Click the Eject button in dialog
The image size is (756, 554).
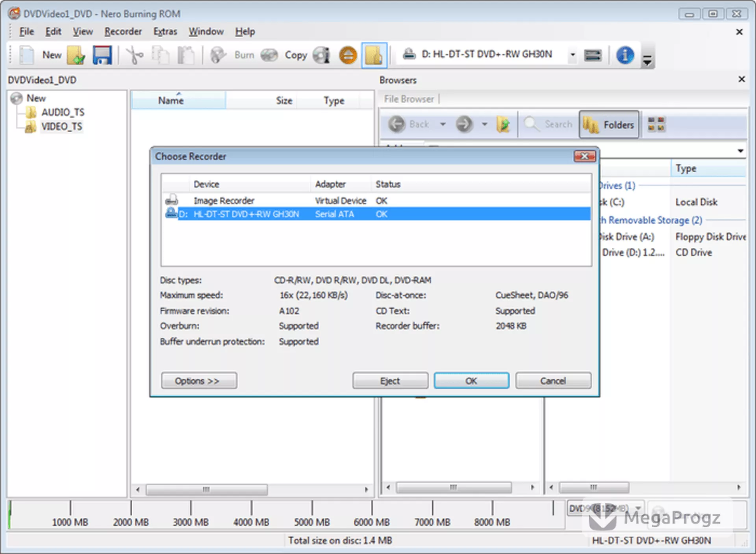click(x=390, y=380)
